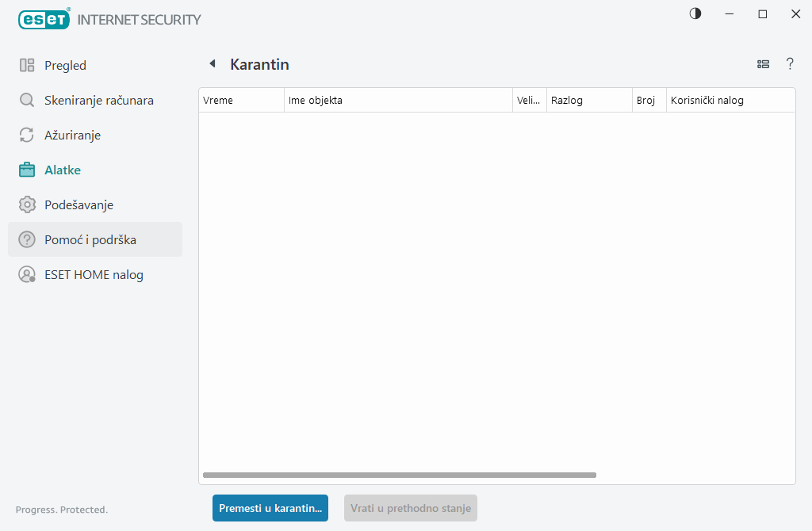Open the Skeniranje računara section
This screenshot has width=812, height=531.
pos(98,101)
